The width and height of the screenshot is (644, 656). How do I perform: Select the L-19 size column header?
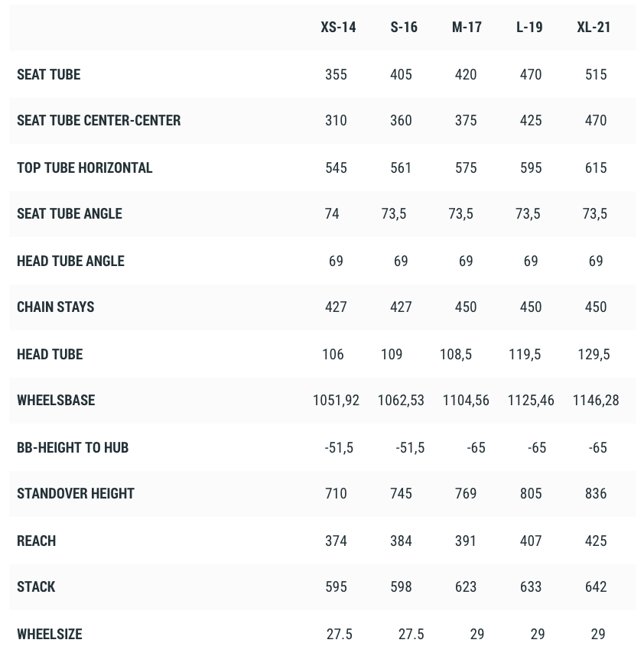click(529, 28)
